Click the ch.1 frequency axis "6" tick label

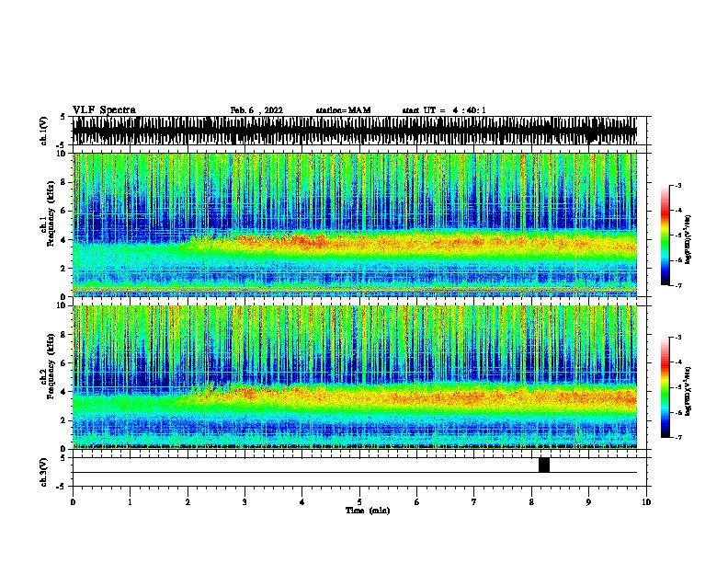[63, 211]
